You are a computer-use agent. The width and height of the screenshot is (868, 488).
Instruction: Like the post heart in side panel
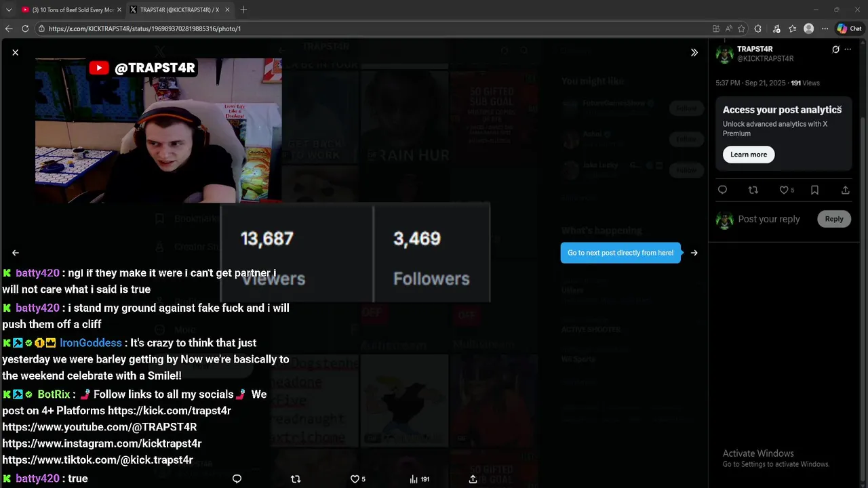coord(784,190)
